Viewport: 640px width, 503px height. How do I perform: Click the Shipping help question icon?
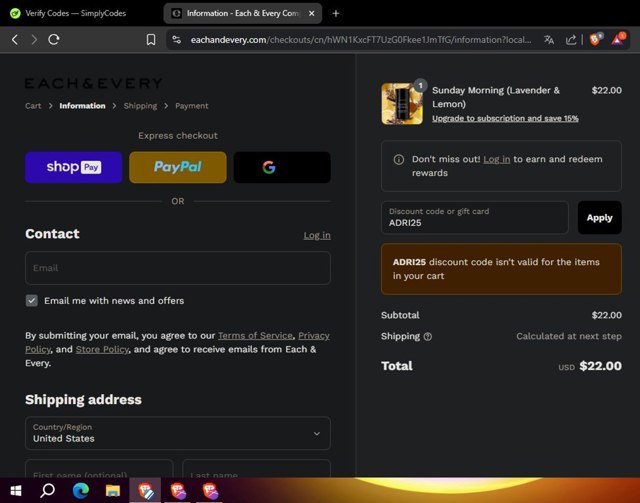pos(428,337)
